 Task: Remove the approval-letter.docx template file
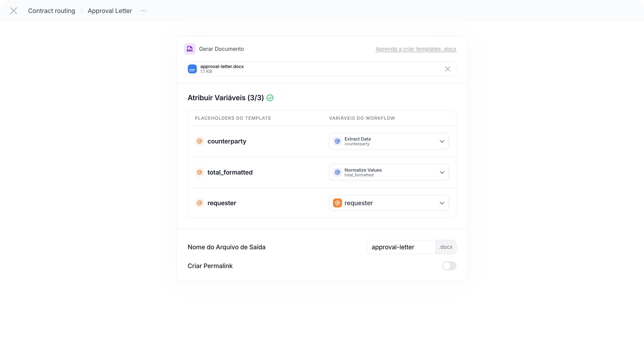(x=447, y=69)
